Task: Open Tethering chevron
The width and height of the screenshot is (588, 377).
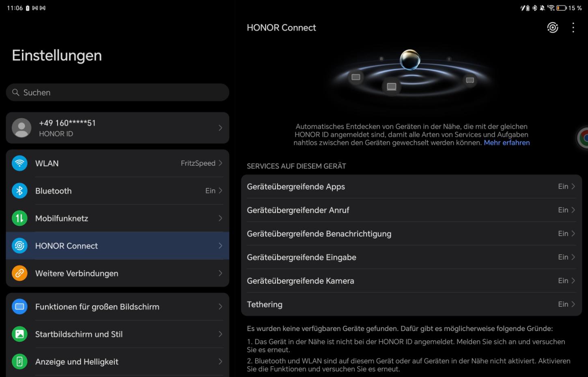Action: pyautogui.click(x=573, y=304)
